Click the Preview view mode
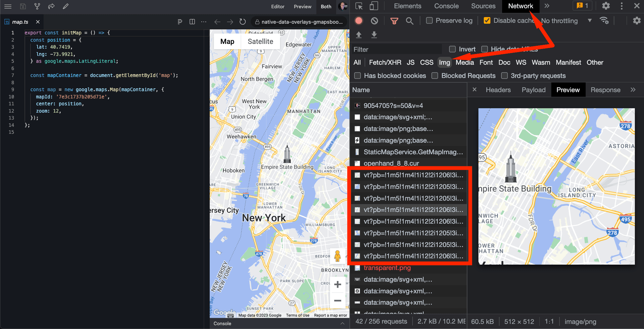This screenshot has height=329, width=644. click(303, 6)
